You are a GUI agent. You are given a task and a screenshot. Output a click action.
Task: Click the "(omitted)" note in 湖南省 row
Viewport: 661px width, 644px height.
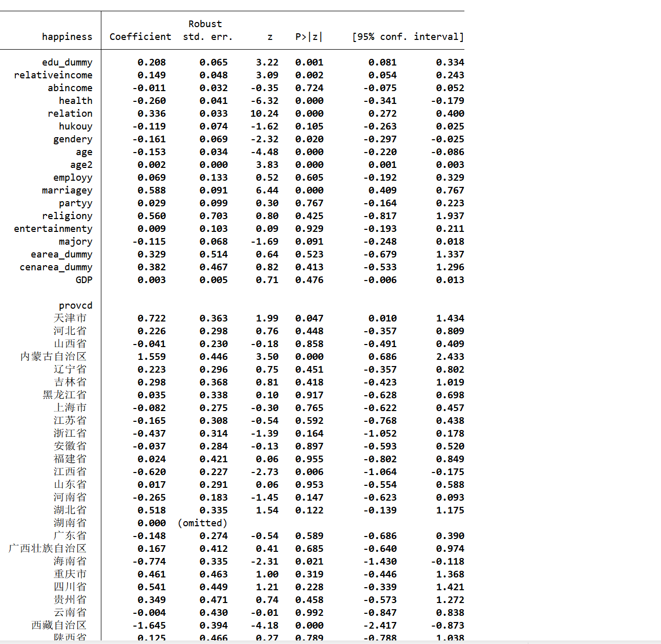[x=202, y=523]
